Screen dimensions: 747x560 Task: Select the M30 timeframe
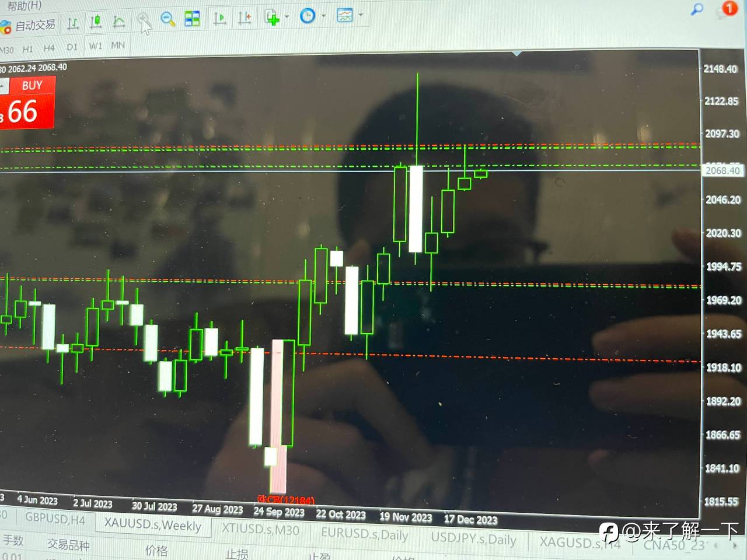tap(6, 50)
